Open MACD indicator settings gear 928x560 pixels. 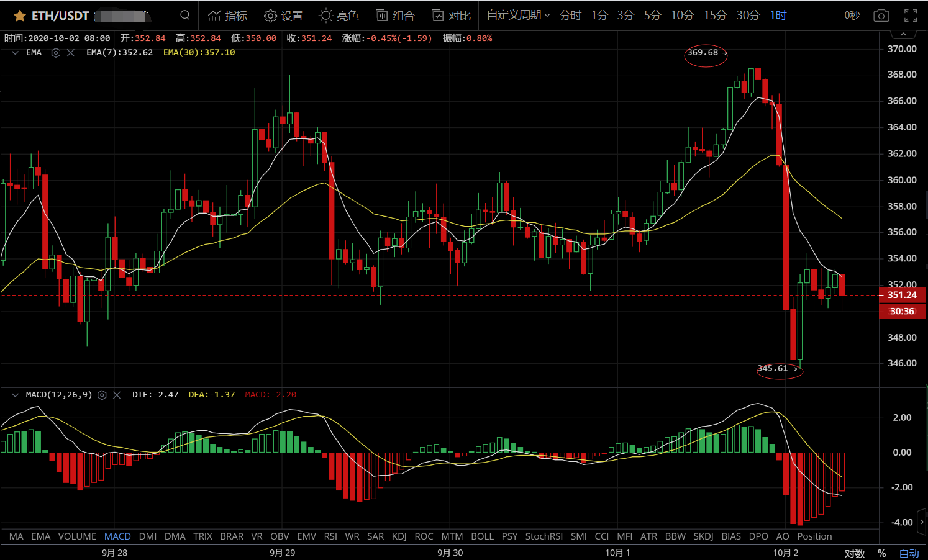tap(102, 395)
